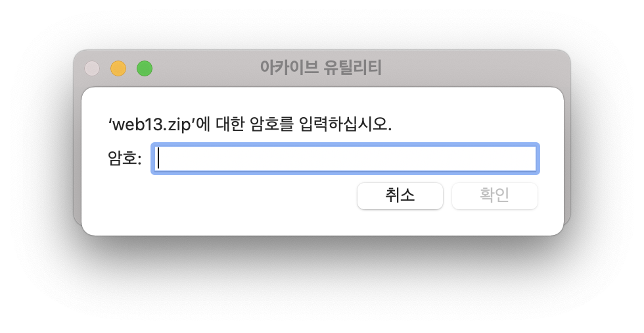Minimize window with the yellow button

tap(118, 68)
